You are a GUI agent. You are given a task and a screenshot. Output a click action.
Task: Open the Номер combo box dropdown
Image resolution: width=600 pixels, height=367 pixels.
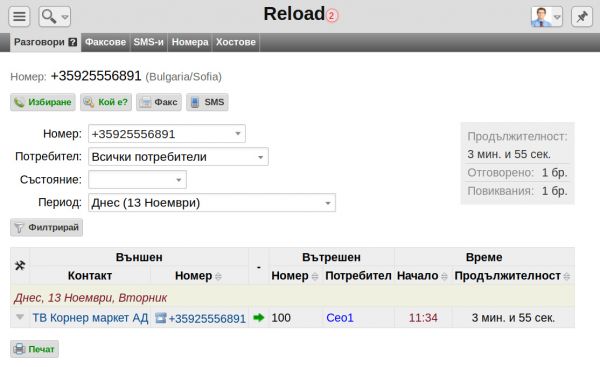coord(238,134)
